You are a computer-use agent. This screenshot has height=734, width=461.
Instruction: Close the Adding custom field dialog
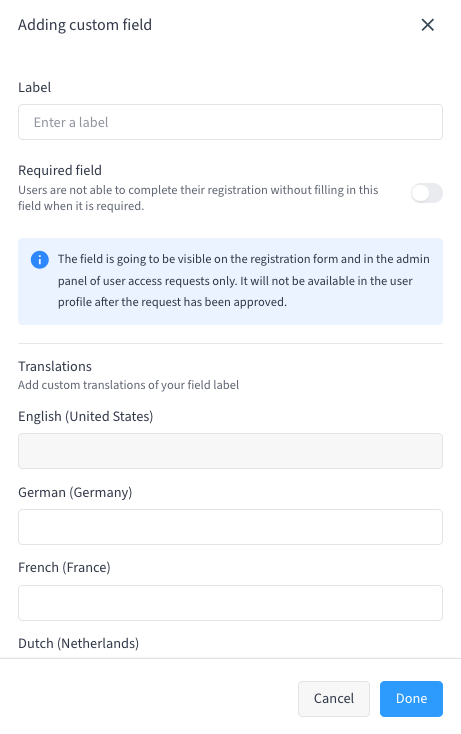427,25
